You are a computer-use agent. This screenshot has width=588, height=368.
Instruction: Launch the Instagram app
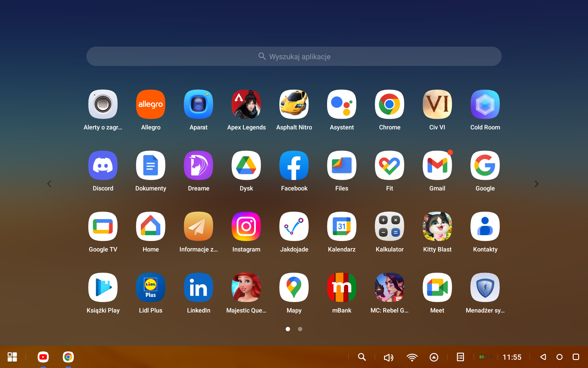(246, 226)
